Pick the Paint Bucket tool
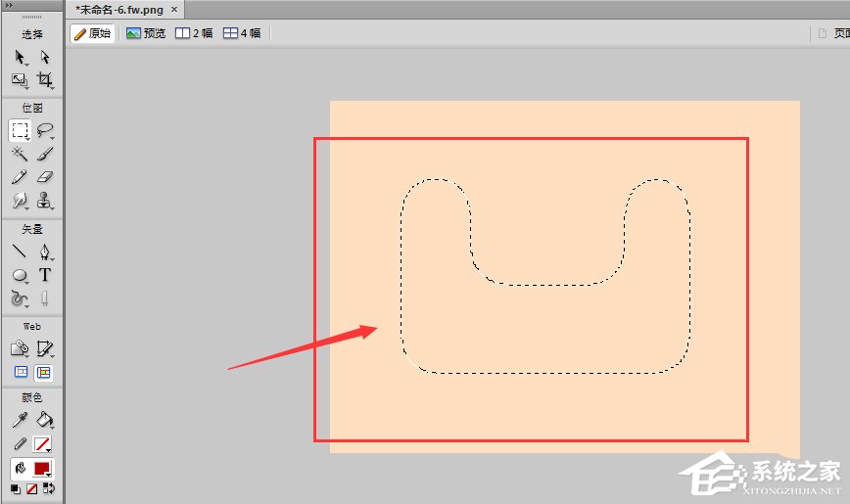Image resolution: width=850 pixels, height=504 pixels. pos(45,420)
